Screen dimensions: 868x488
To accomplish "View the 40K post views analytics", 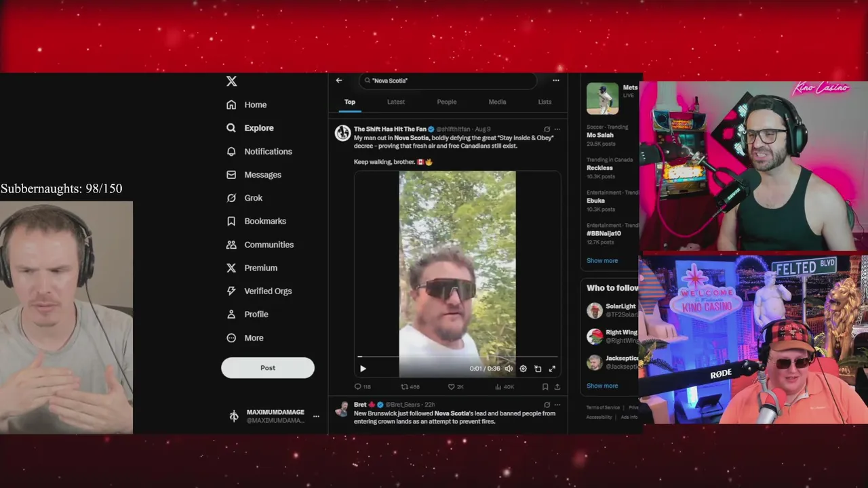I will pos(505,387).
